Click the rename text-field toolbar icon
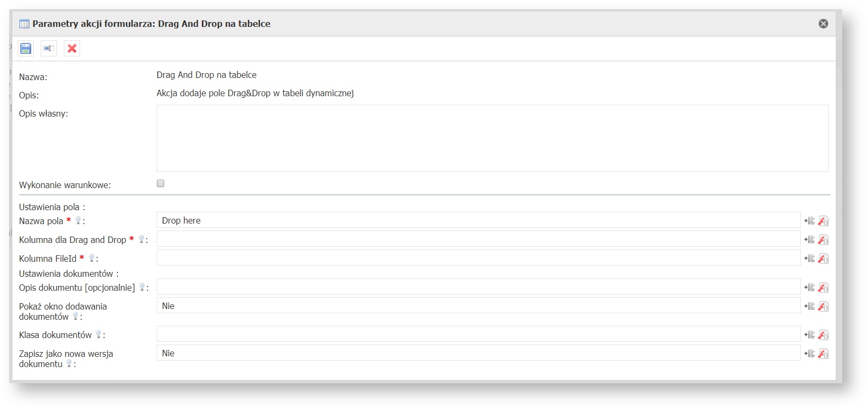This screenshot has width=868, height=409. point(49,48)
